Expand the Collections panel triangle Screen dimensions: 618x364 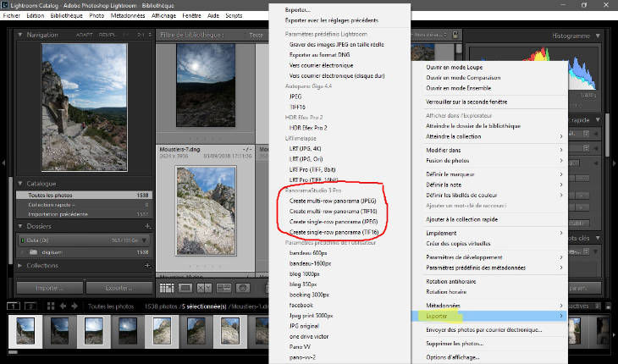pos(20,266)
